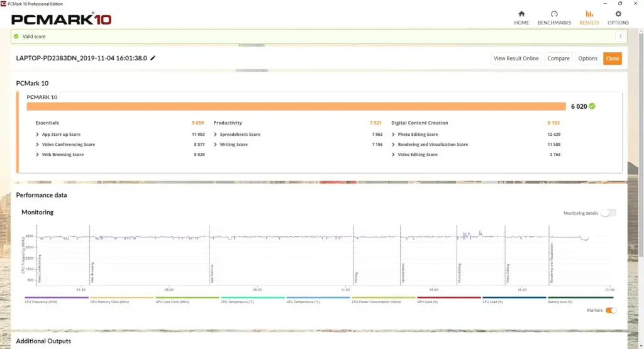Toggle GPU Temperature legend series
644x349 pixels.
pos(318,300)
